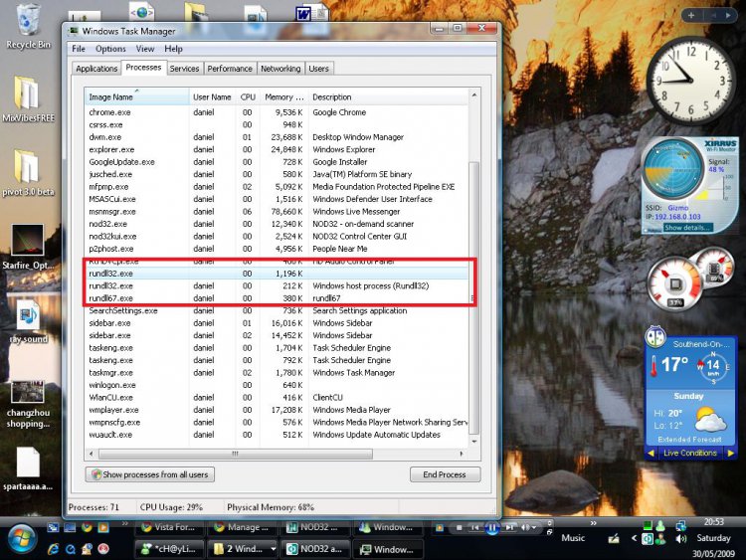
Task: Skip to previous track in taskbar player
Action: (x=474, y=527)
